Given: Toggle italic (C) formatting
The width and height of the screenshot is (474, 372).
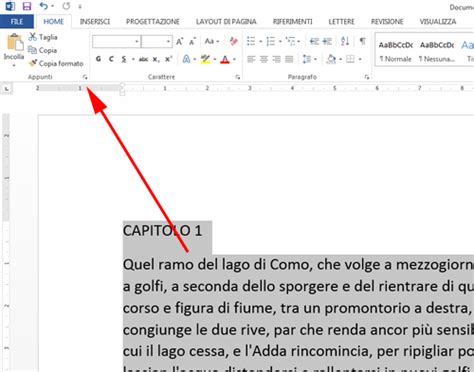Looking at the screenshot, I should coord(111,59).
